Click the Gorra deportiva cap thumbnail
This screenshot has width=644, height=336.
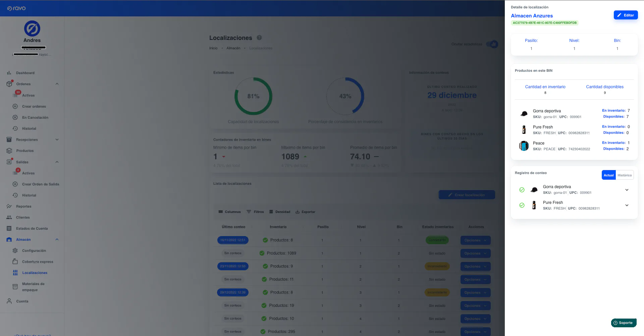(524, 114)
